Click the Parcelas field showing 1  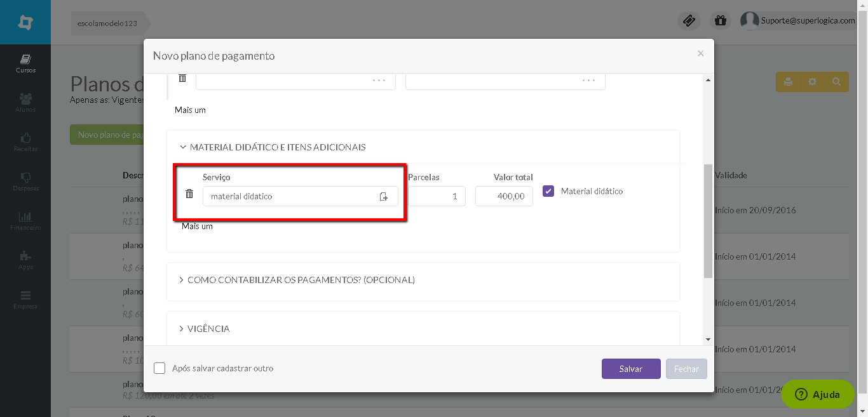(437, 196)
